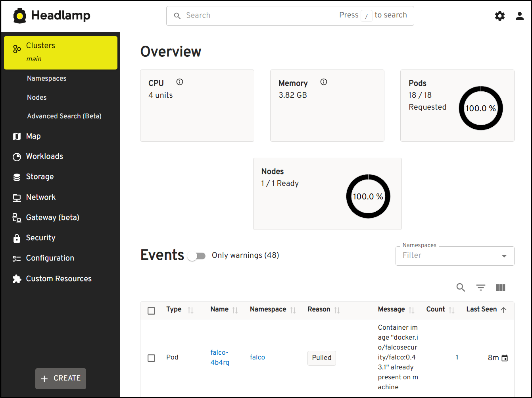Go to Security in the sidebar
Screen dimensions: 532x398
(x=40, y=238)
